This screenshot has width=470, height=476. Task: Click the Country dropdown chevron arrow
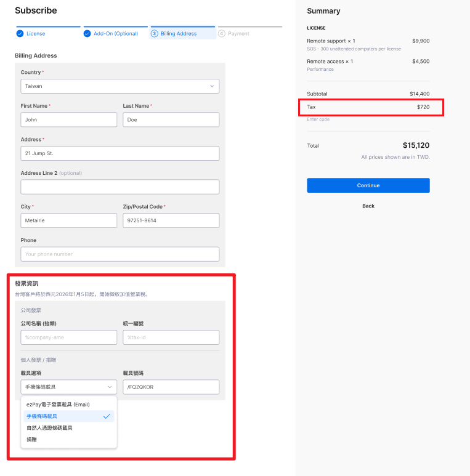pyautogui.click(x=212, y=86)
